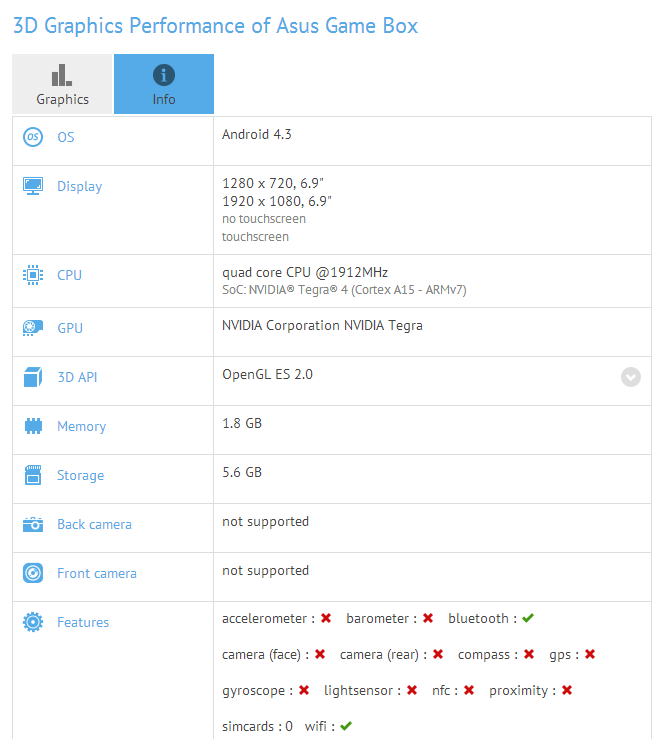Viewport: 658px width, 739px height.
Task: Click the bar chart icon in Graphics tab
Action: 62,75
